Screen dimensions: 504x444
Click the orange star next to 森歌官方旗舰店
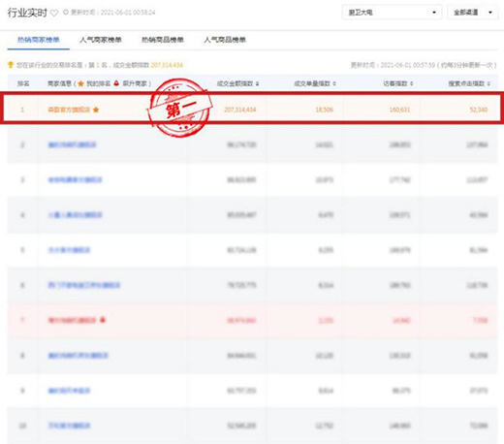(x=96, y=110)
